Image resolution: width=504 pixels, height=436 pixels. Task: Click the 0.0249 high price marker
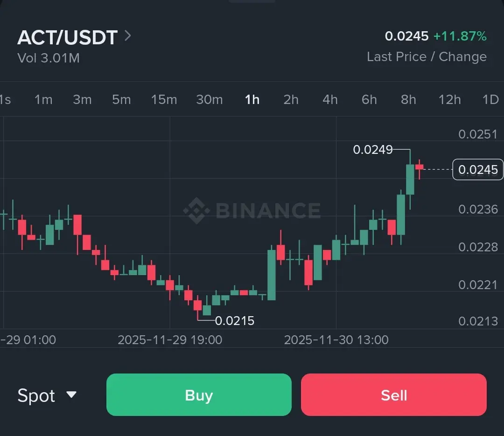pyautogui.click(x=373, y=150)
